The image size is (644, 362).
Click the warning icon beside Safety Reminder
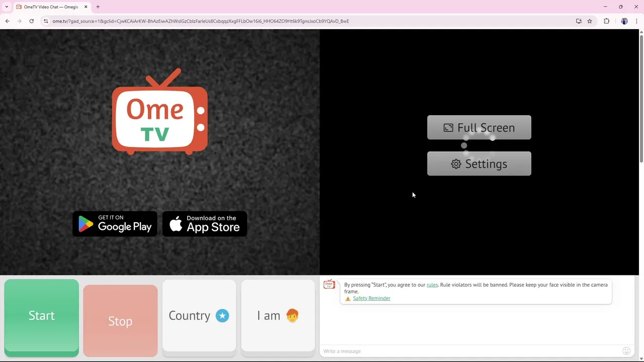[x=348, y=299]
